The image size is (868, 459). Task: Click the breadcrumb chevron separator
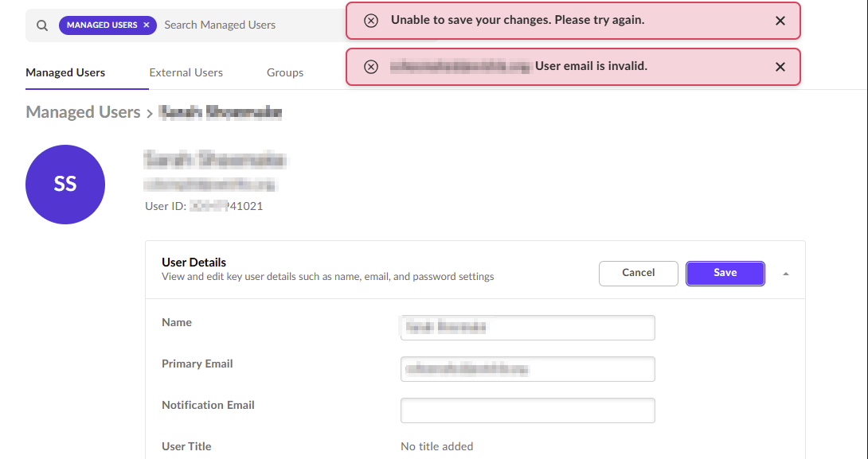(x=150, y=114)
